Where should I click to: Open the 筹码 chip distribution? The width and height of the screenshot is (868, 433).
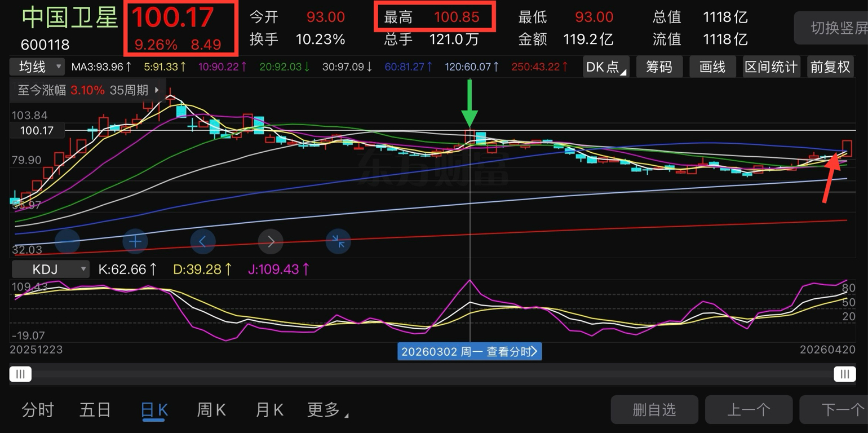click(659, 67)
